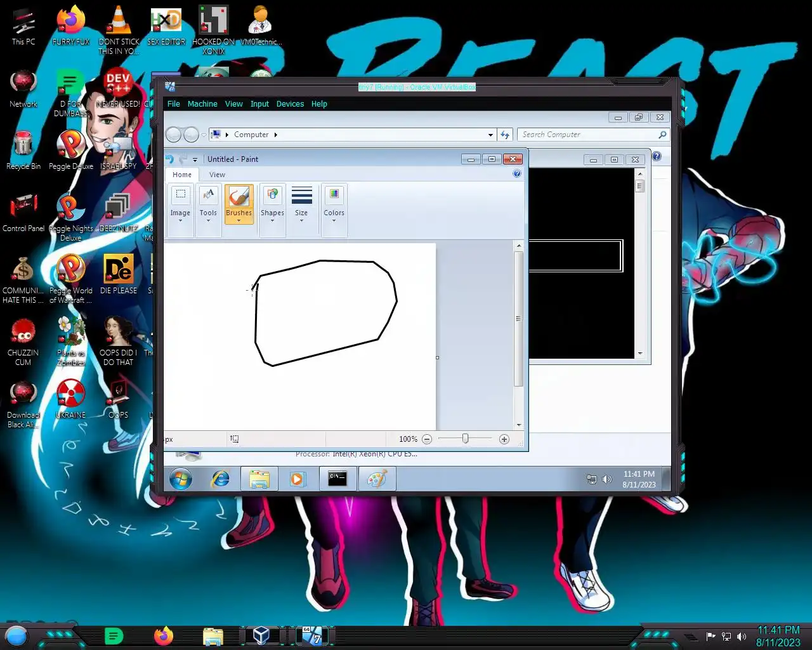The image size is (812, 650).
Task: Switch to the View ribbon tab in Paint
Action: tap(217, 175)
